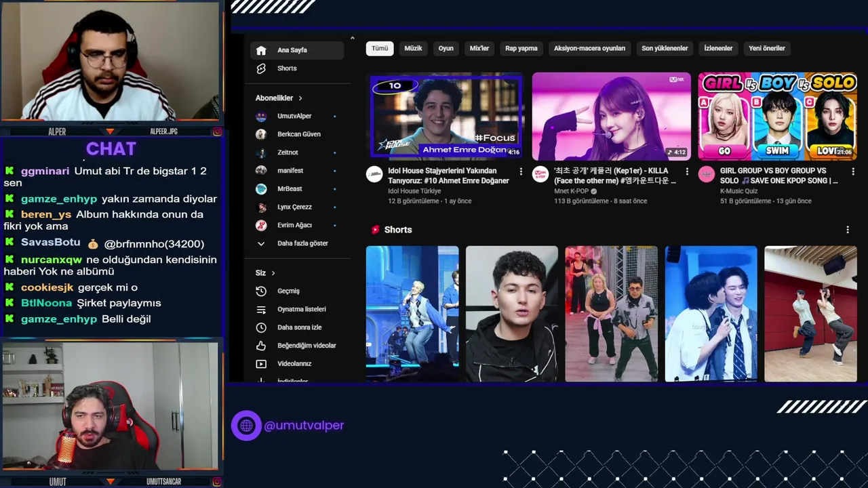Click the Beğendiğim videolar thumbs-up icon

click(x=261, y=346)
